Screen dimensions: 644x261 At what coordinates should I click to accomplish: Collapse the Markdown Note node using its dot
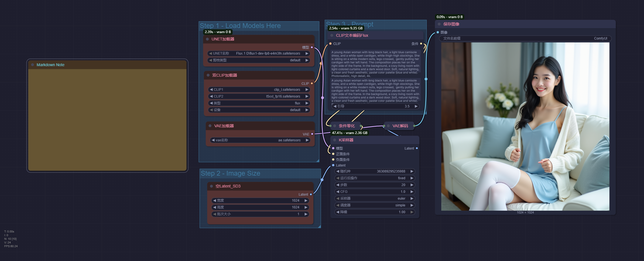coord(32,65)
